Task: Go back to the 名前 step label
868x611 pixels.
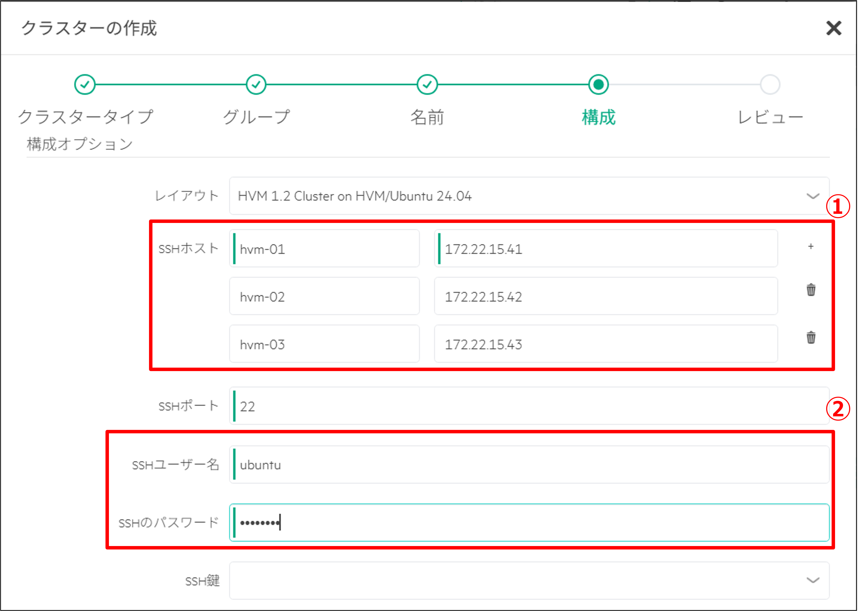Action: (x=427, y=117)
